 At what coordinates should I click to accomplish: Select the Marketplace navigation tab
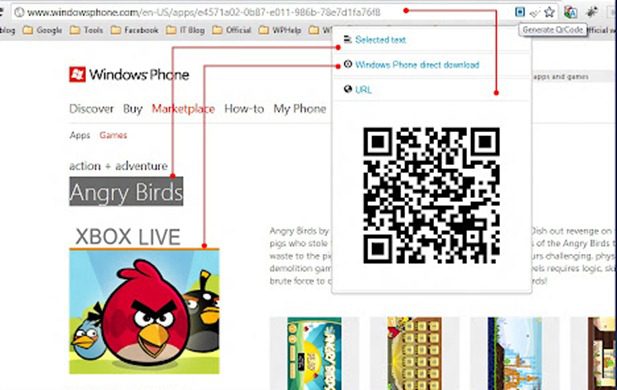183,109
